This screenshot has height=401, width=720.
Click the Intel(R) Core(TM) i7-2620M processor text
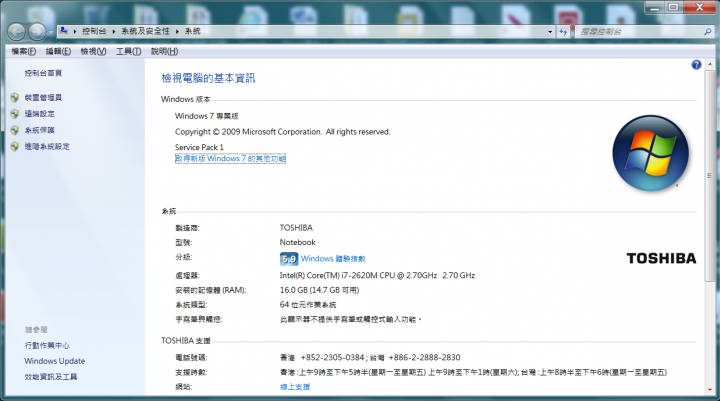pos(377,276)
